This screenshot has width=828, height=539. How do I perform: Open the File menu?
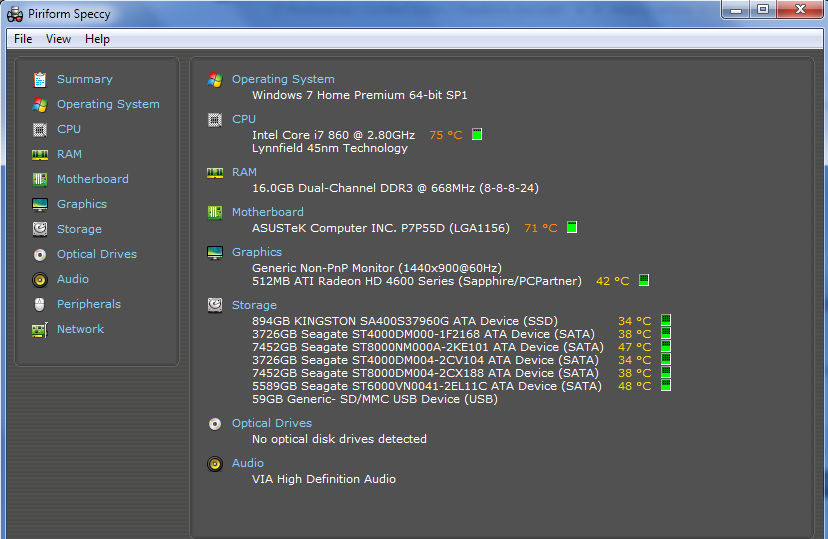(x=23, y=39)
